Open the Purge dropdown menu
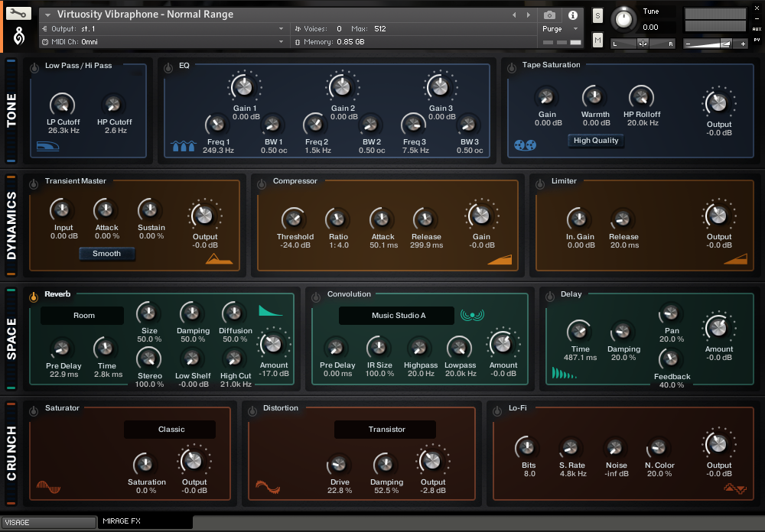The width and height of the screenshot is (765, 532). [x=576, y=29]
